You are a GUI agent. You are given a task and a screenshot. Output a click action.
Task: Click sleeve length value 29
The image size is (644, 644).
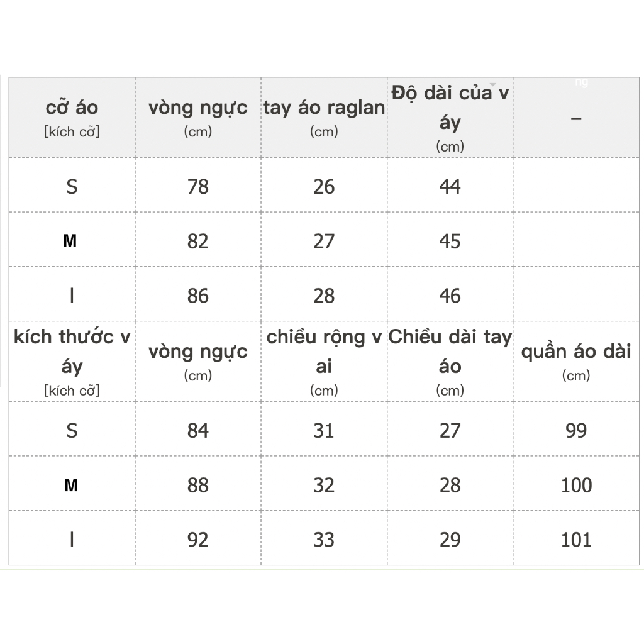coord(450,540)
